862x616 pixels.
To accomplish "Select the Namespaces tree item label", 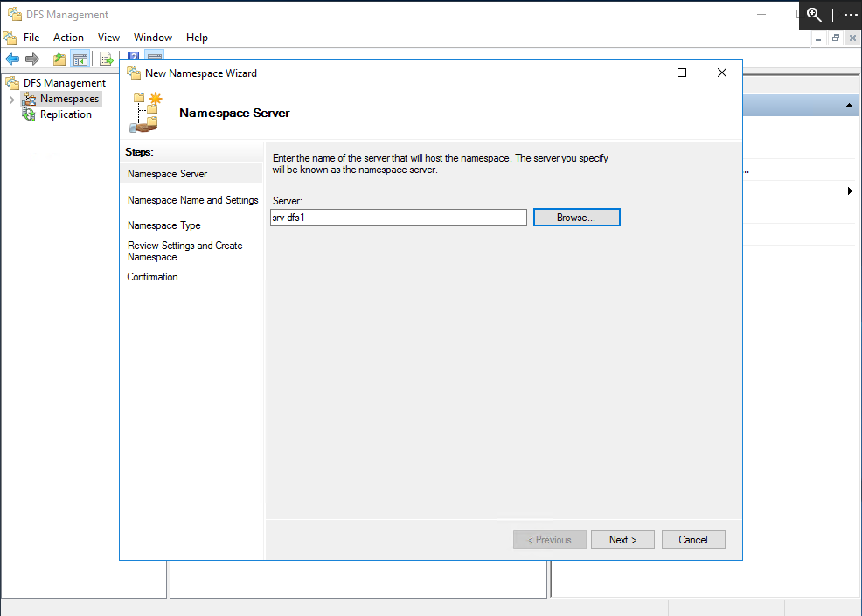I will click(x=69, y=99).
